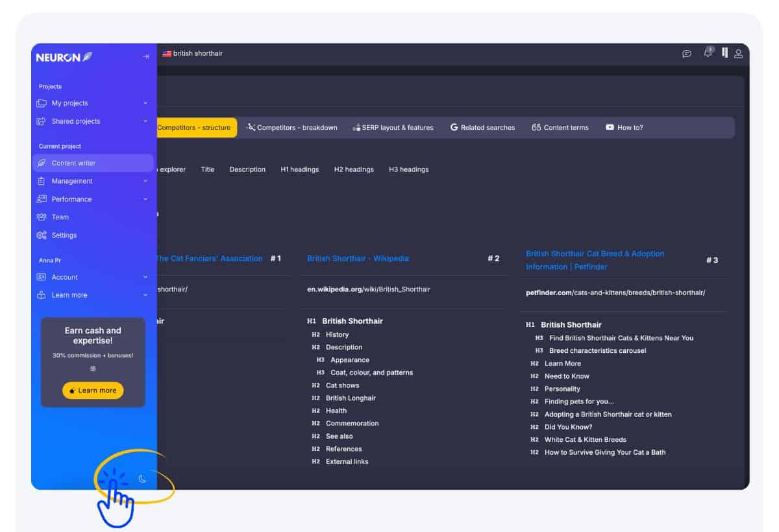Open user profile icon

coord(738,53)
